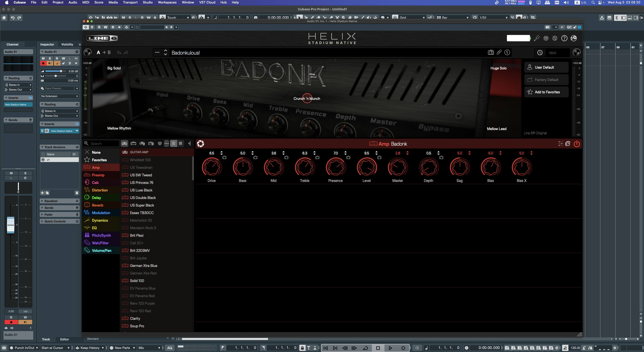644x352 pixels.
Task: Toggle the Helix Stadium Native insert bypass
Action: click(x=42, y=131)
